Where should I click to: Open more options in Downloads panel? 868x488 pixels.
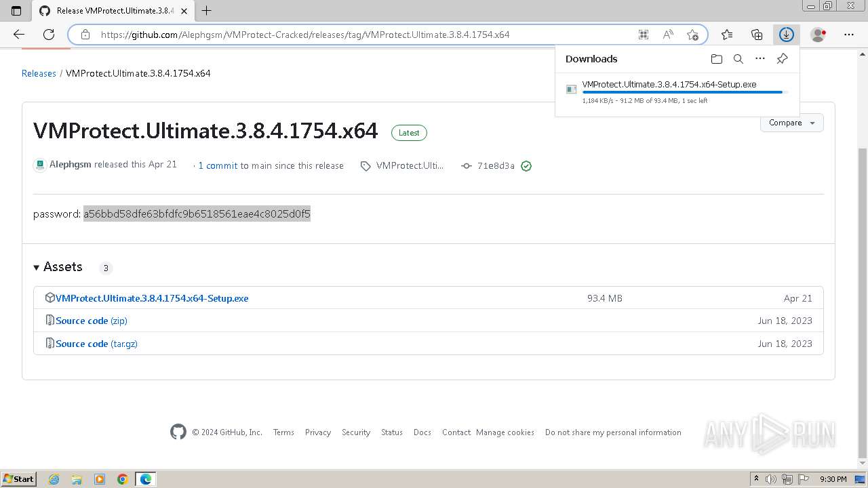[x=760, y=59]
